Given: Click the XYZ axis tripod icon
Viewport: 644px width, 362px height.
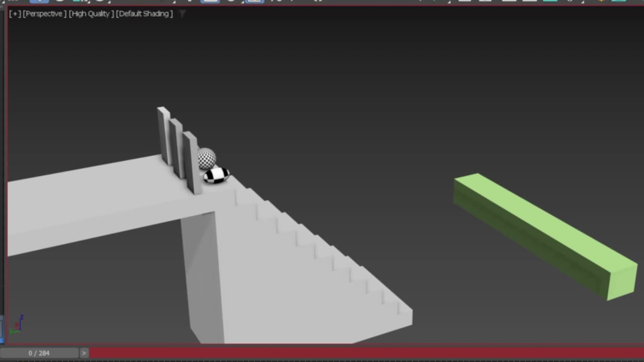Looking at the screenshot, I should coord(17,325).
